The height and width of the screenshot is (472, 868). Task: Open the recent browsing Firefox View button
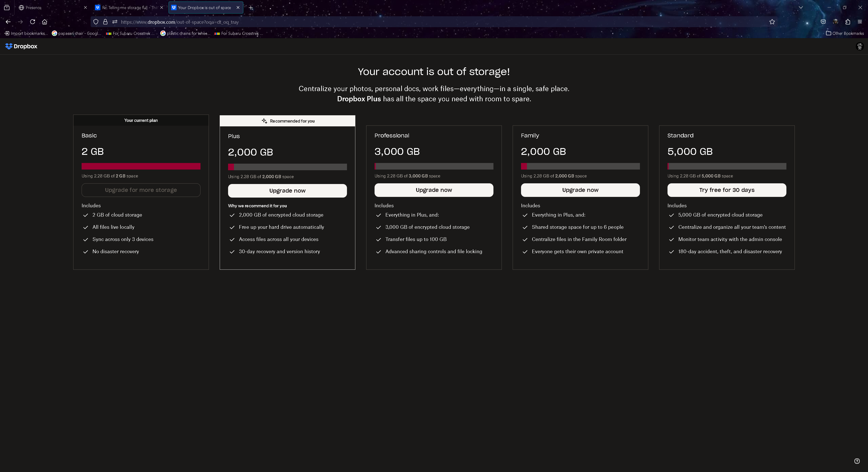[x=7, y=7]
